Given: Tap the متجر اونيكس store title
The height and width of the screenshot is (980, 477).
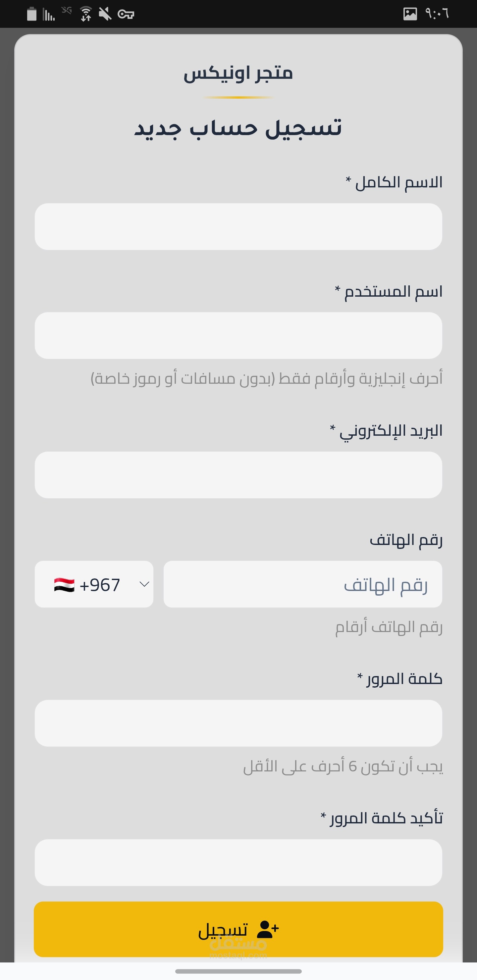Looking at the screenshot, I should coord(238,73).
